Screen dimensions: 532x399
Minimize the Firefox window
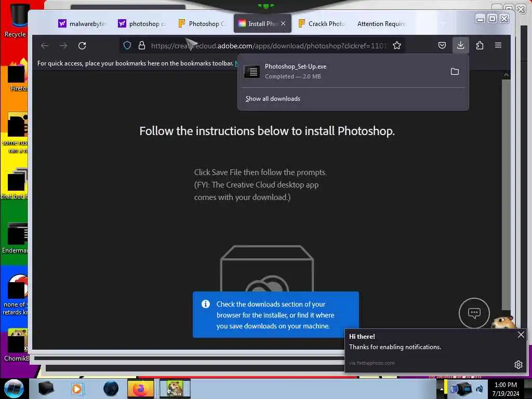click(x=480, y=19)
